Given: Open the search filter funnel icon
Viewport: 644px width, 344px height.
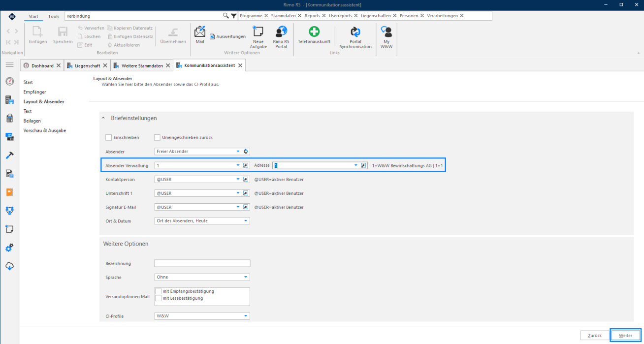Looking at the screenshot, I should coord(233,16).
